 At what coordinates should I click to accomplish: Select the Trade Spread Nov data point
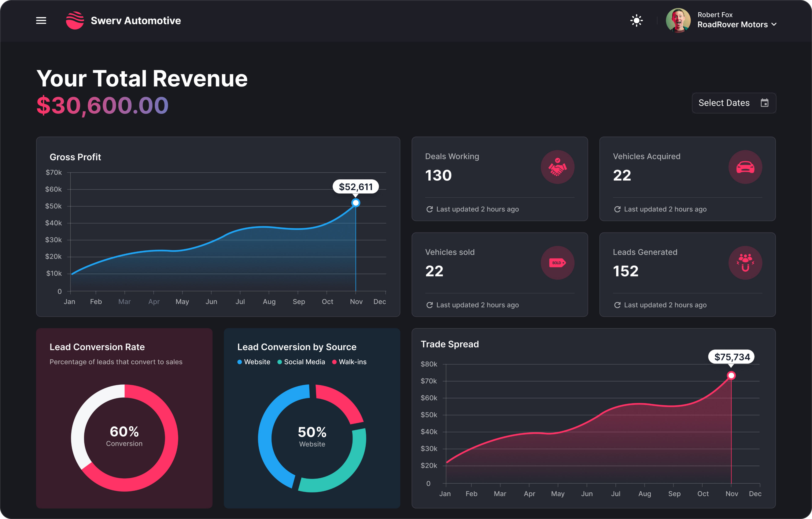pos(731,376)
